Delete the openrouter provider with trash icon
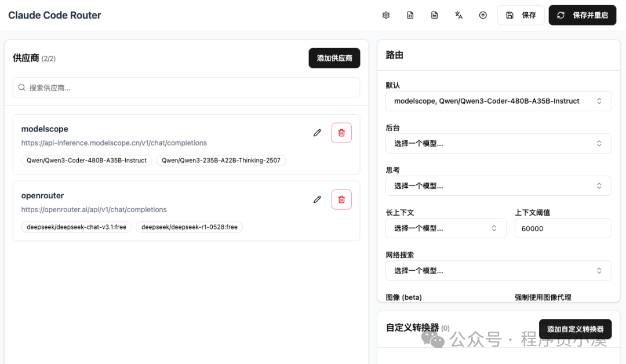Screen dimensions: 626x364 click(x=341, y=199)
